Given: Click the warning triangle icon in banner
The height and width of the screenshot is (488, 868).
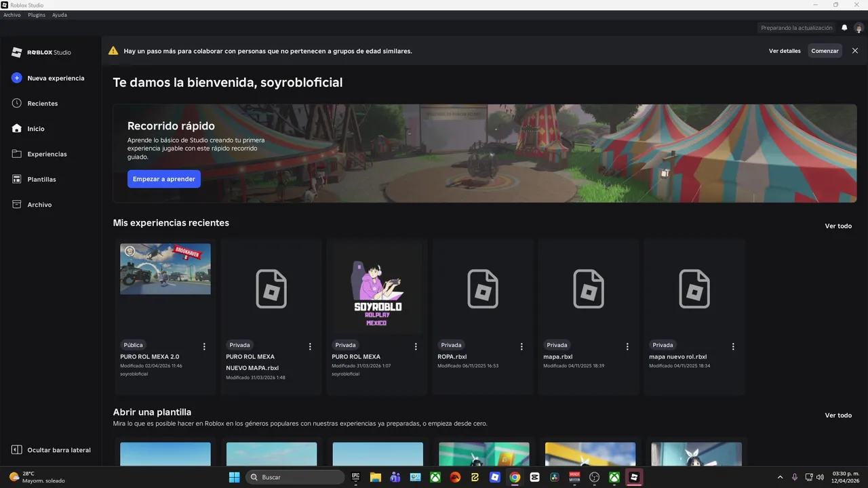Looking at the screenshot, I should [113, 51].
